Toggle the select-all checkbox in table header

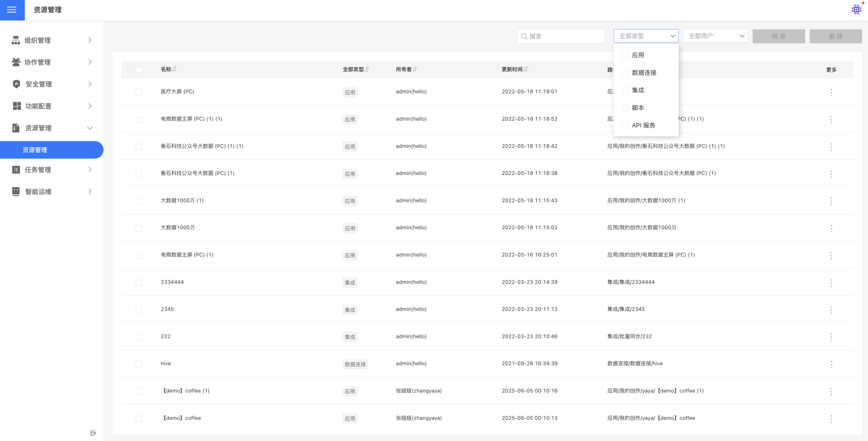tap(139, 70)
